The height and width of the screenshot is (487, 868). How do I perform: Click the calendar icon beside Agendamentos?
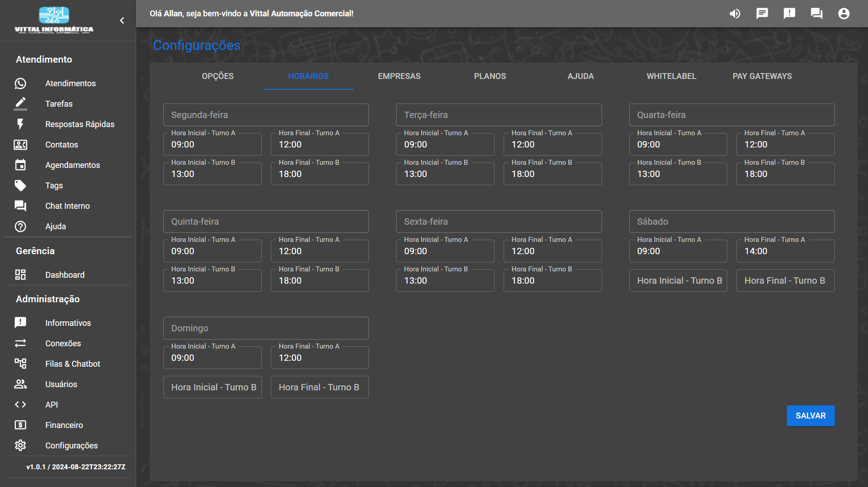[x=20, y=165]
